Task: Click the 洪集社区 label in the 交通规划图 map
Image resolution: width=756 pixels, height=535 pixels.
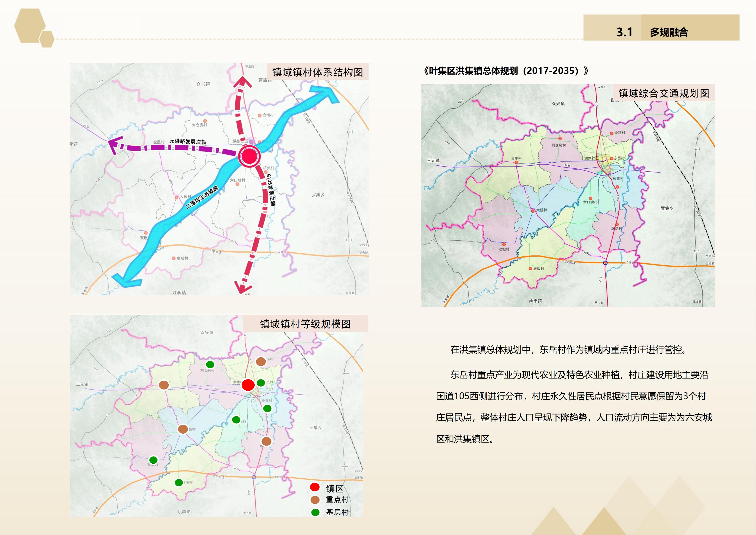Action: (591, 158)
